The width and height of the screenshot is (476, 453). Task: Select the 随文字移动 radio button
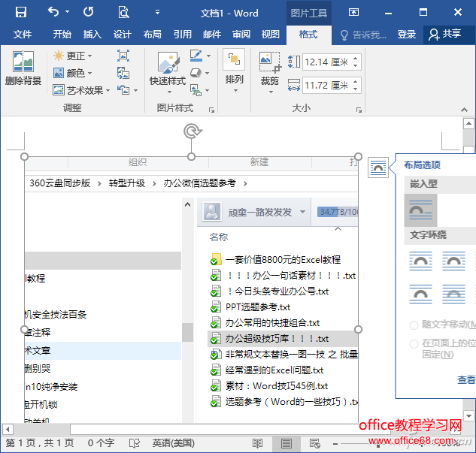tap(414, 325)
